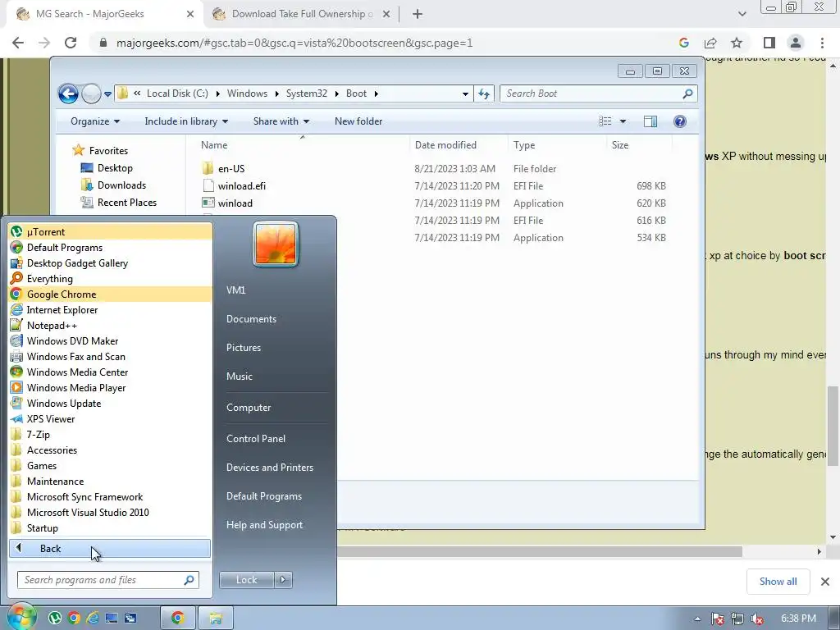Create a New folder in Boot
Image resolution: width=840 pixels, height=630 pixels.
click(358, 121)
